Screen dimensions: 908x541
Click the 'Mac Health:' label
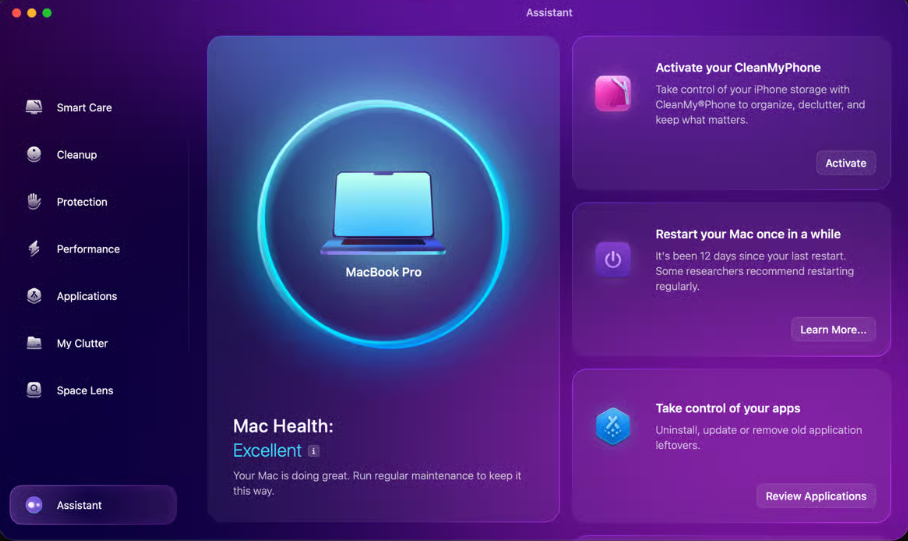(283, 426)
